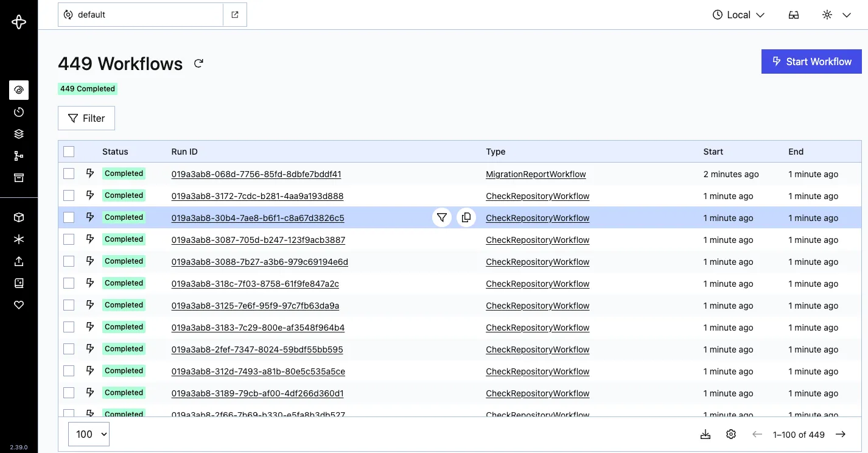Viewport: 868px width, 453px height.
Task: Click the Start column header
Action: (x=713, y=152)
